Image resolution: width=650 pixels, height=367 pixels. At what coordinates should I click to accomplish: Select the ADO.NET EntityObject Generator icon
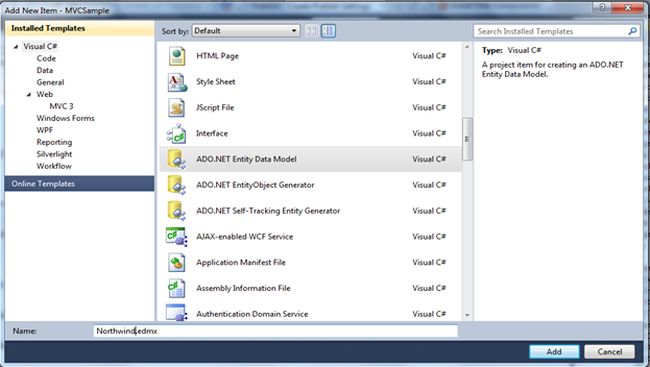pyautogui.click(x=177, y=185)
